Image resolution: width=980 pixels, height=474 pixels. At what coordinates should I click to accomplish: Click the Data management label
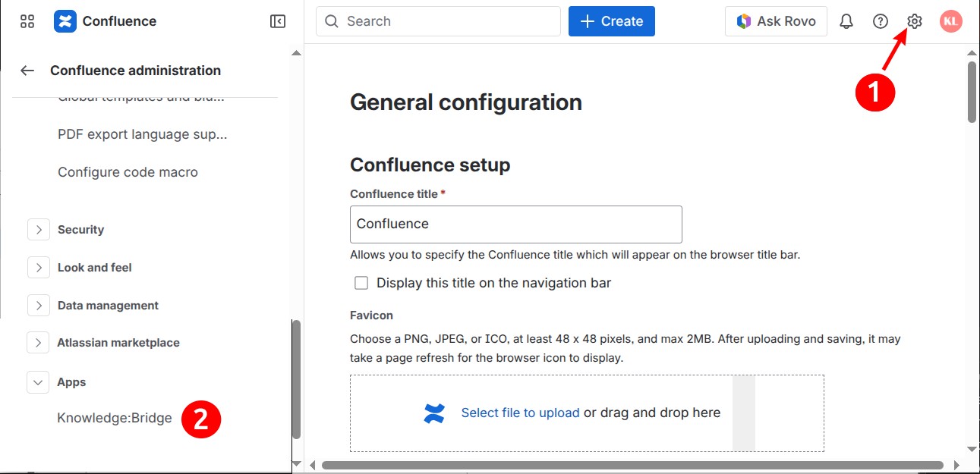click(108, 306)
